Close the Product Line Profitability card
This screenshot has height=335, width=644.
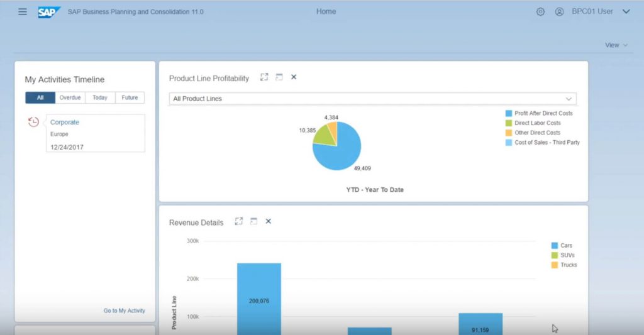coord(294,77)
